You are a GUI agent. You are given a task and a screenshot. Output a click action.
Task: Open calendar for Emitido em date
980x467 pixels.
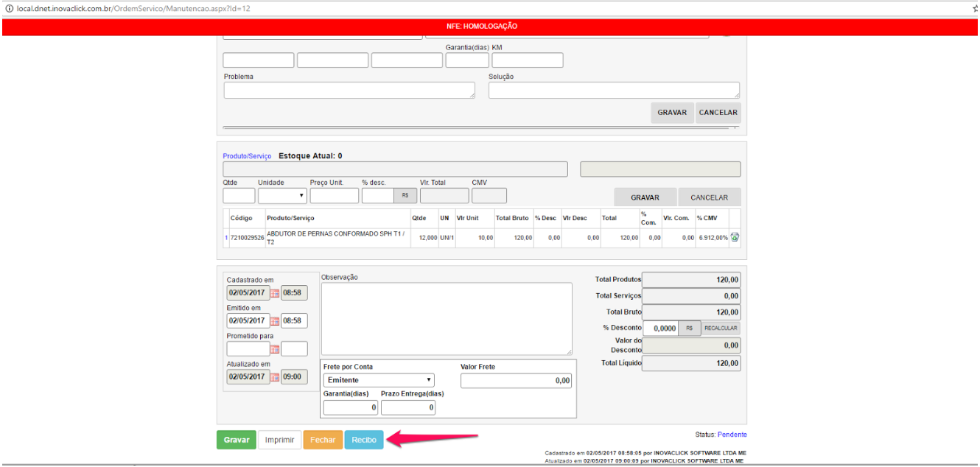tap(275, 321)
